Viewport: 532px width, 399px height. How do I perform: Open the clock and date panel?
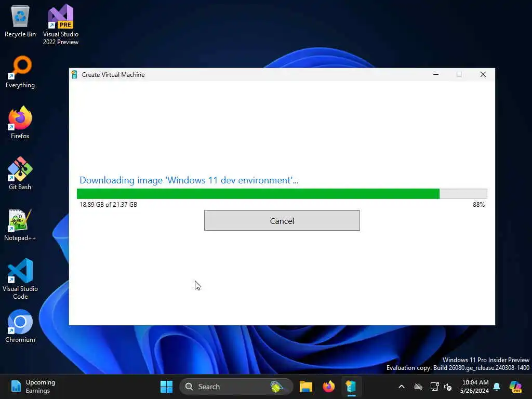click(x=475, y=387)
